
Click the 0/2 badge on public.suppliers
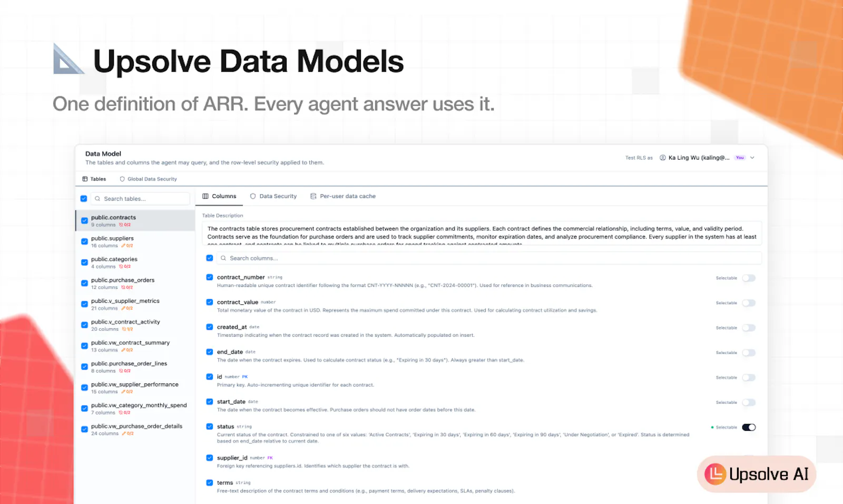pos(127,246)
